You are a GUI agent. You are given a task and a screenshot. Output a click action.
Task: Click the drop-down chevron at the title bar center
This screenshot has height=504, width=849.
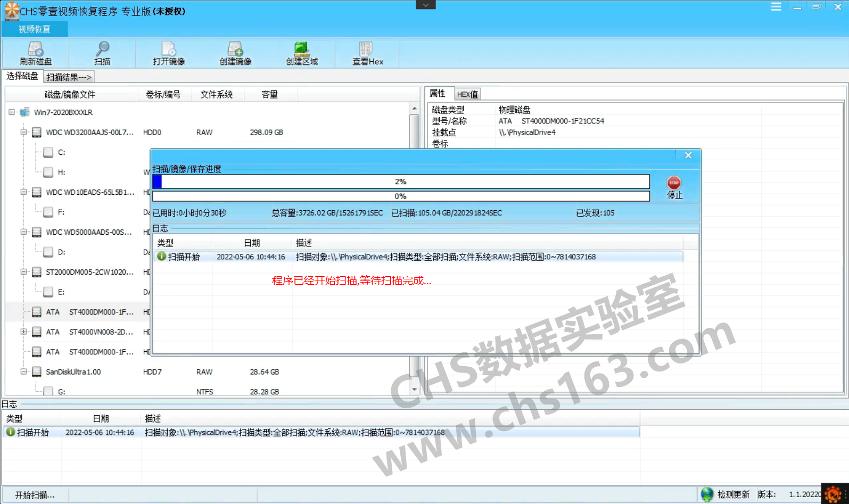426,5
